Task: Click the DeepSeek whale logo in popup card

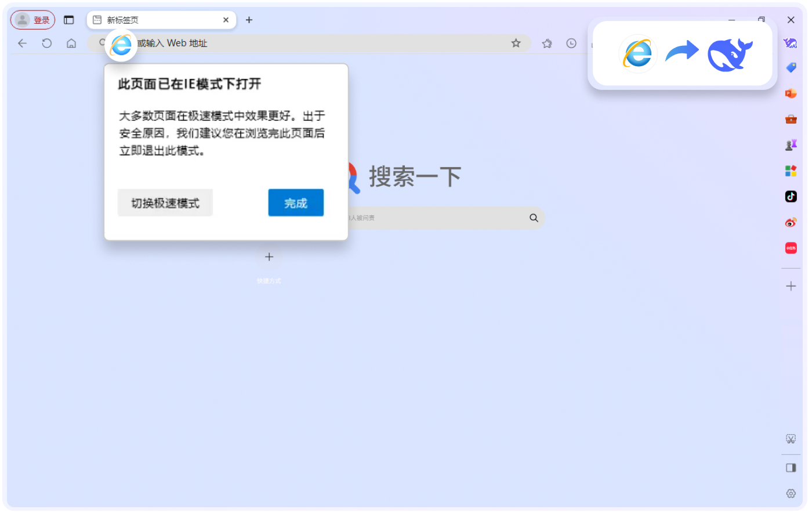Action: click(x=730, y=55)
